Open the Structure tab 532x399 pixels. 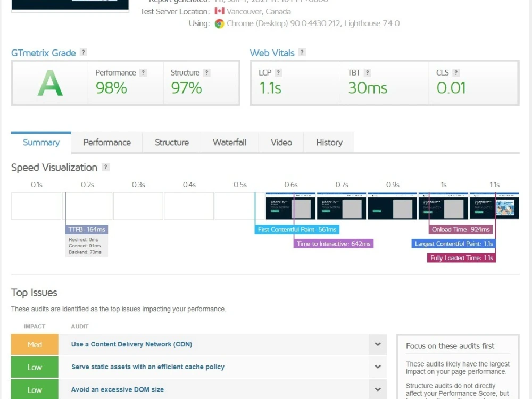coord(172,143)
